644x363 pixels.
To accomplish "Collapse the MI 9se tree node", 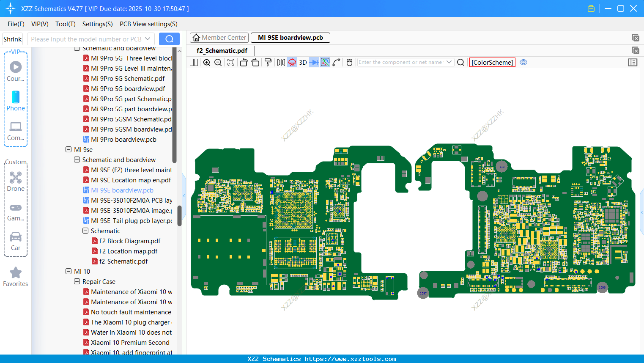I will tap(69, 149).
